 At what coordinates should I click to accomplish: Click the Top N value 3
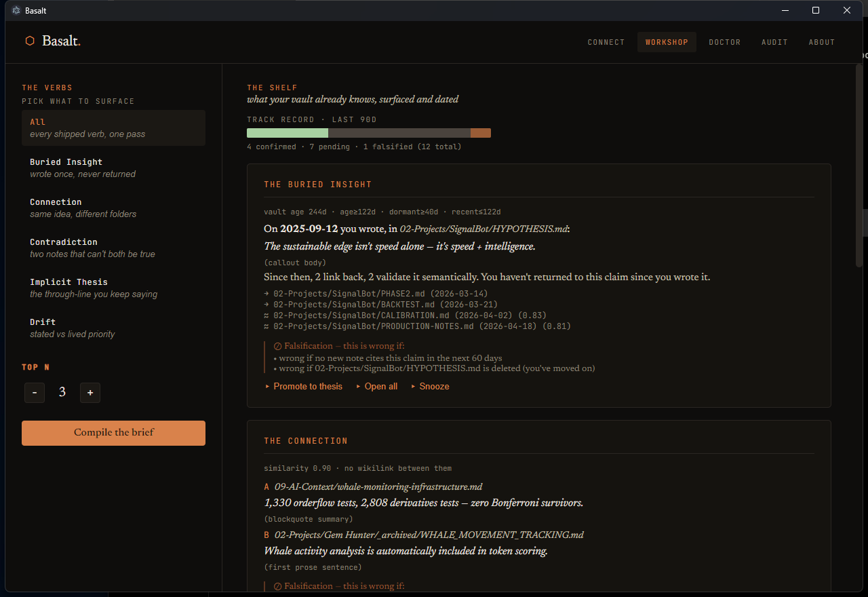coord(62,392)
